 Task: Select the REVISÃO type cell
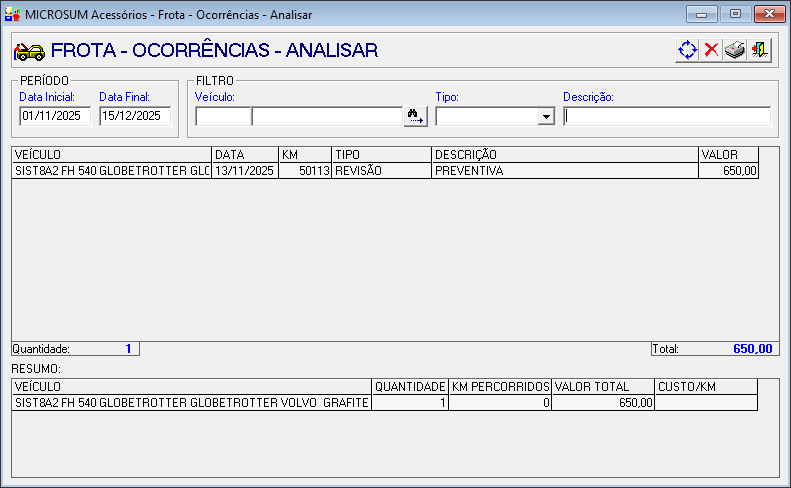[x=382, y=171]
